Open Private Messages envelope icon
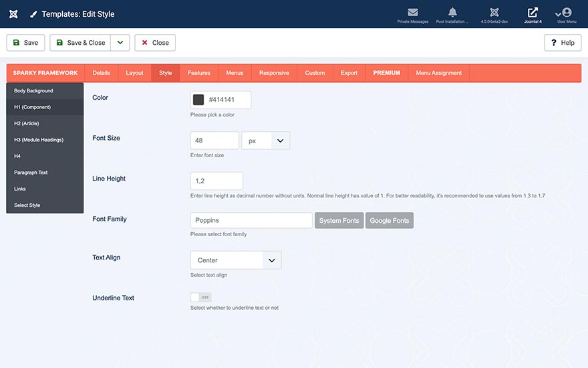This screenshot has width=588, height=368. pos(412,13)
